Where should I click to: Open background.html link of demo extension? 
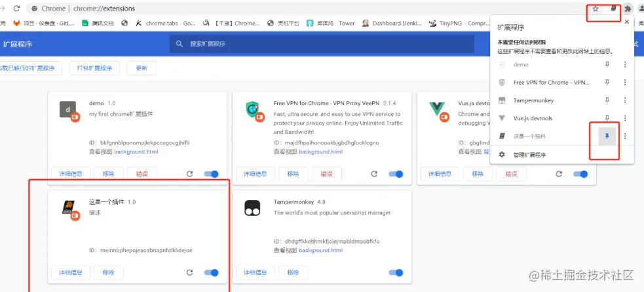pos(136,152)
